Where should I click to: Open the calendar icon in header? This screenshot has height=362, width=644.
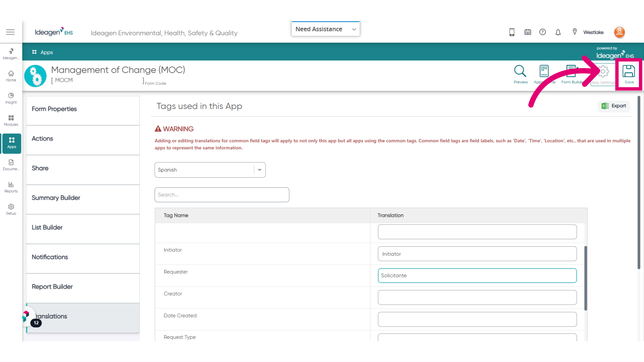point(528,32)
